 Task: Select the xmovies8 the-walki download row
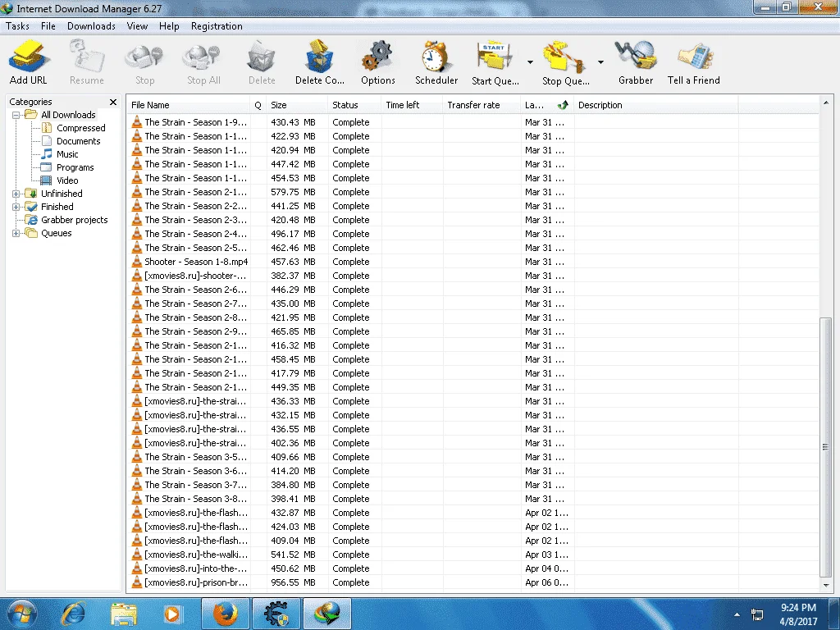[473, 555]
